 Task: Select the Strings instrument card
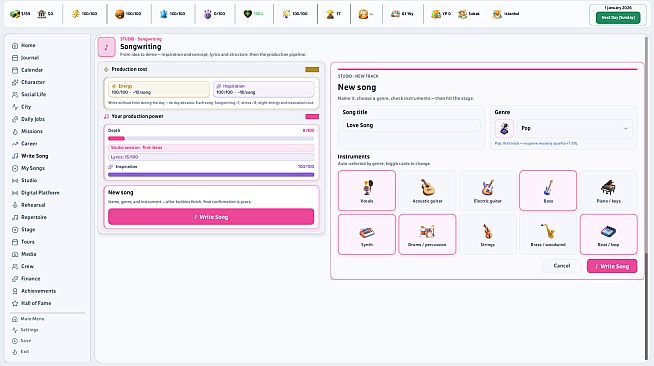click(x=488, y=234)
